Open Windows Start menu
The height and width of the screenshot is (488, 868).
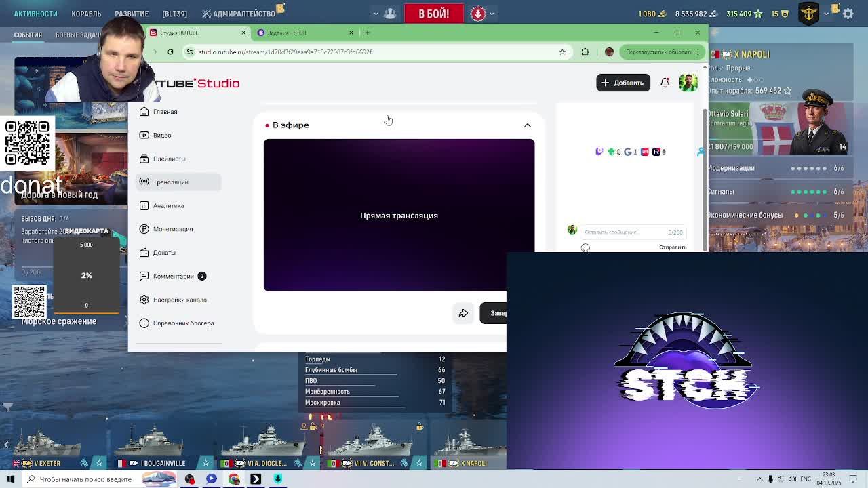tap(10, 479)
